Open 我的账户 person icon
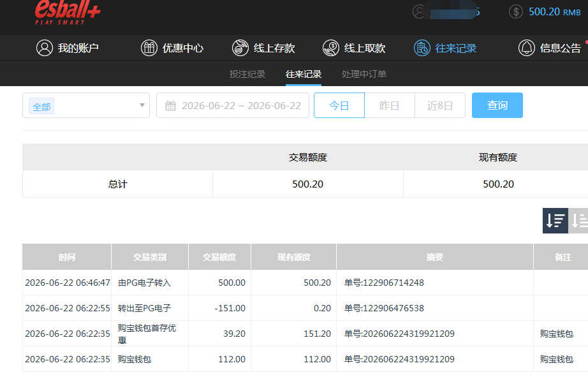Image resolution: width=588 pixels, height=377 pixels. [45, 48]
